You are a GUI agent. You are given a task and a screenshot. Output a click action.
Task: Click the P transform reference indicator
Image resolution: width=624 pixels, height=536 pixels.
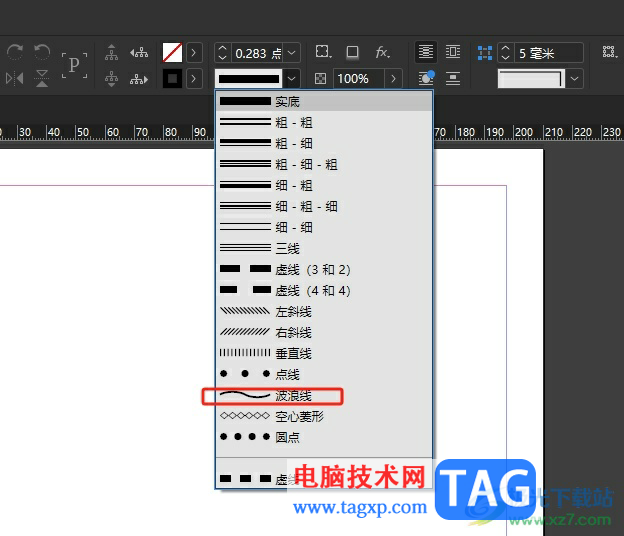[x=74, y=65]
